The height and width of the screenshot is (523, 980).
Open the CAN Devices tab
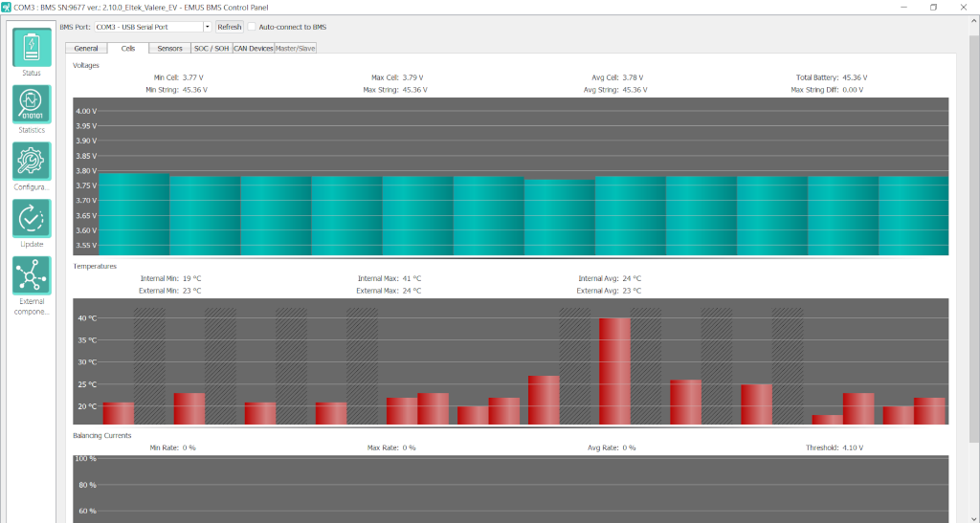click(x=254, y=48)
